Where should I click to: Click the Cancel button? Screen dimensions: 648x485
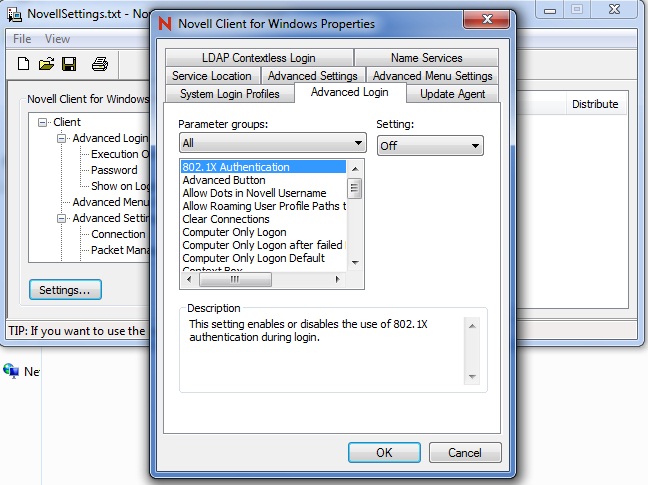[465, 453]
